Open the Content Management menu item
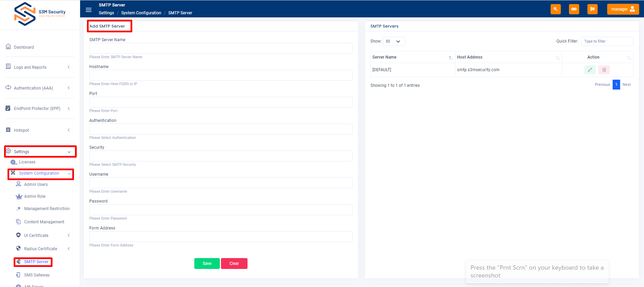644x287 pixels. 44,222
